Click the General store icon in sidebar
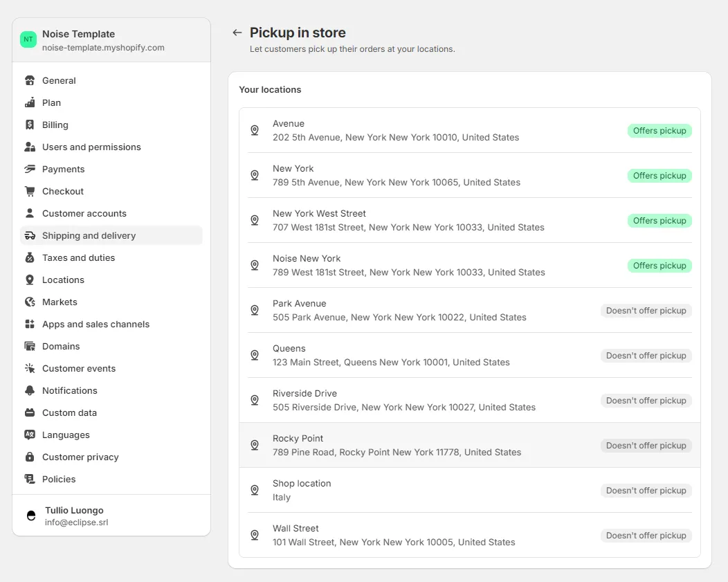728x582 pixels. coord(30,81)
